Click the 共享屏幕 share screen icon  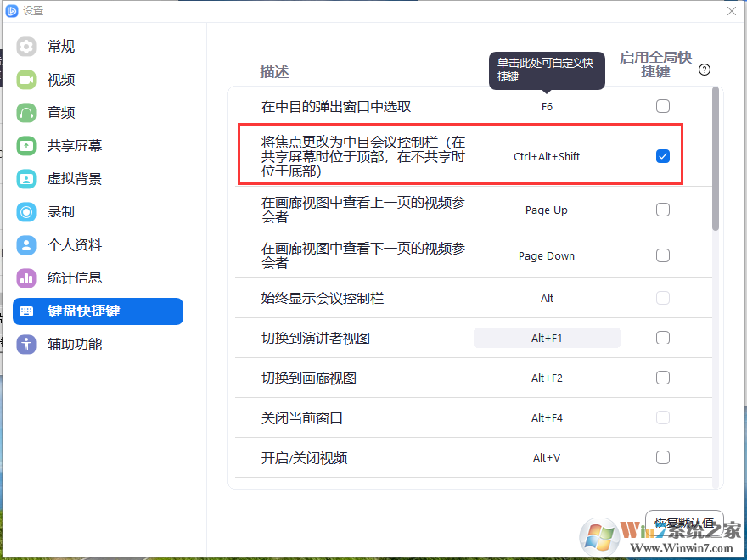pos(26,146)
